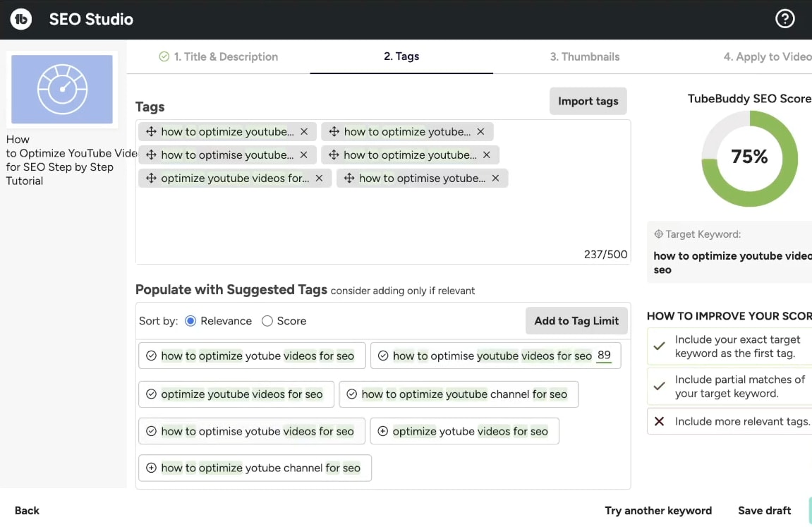This screenshot has width=812, height=527.
Task: Click checkmark icon on 'how to optimise youtube videos for seo'
Action: tap(383, 356)
